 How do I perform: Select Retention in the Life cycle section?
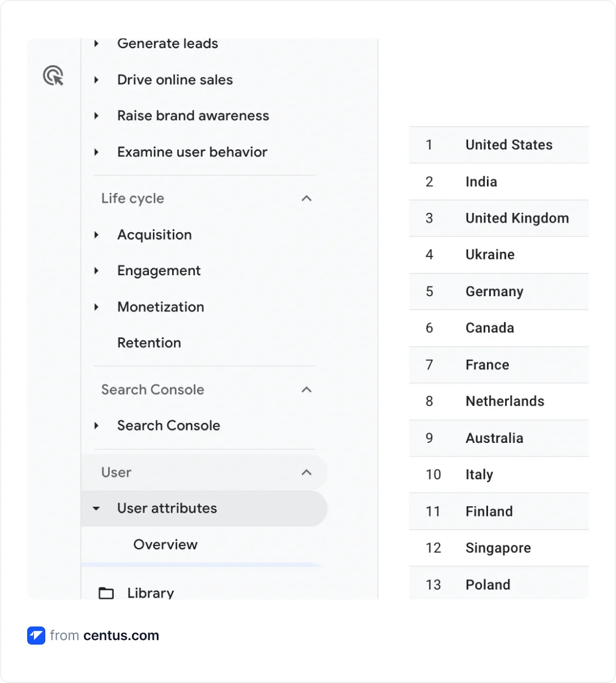pos(149,342)
